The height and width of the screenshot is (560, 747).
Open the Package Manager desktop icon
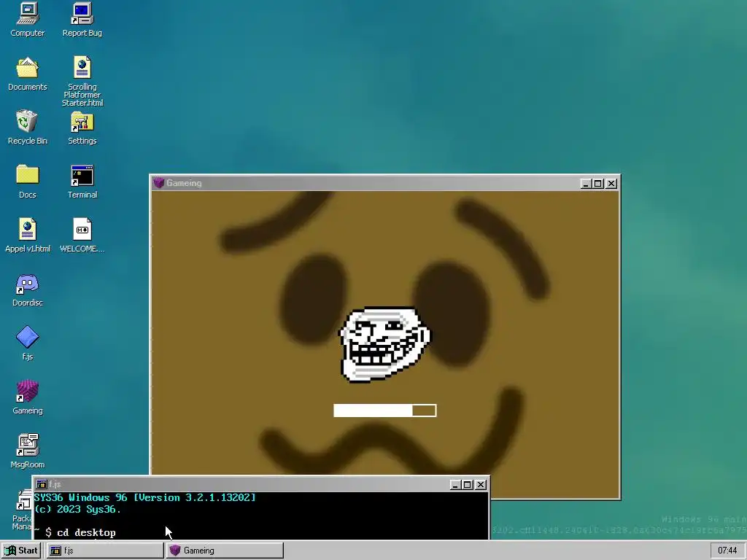point(22,510)
